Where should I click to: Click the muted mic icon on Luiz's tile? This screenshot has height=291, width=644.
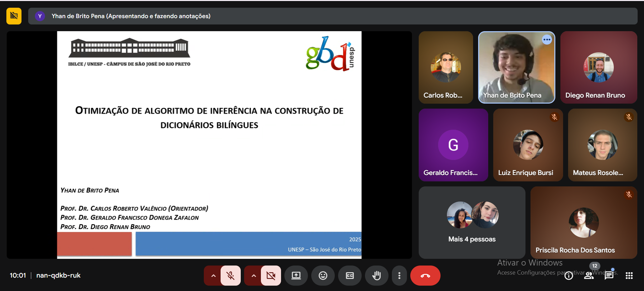click(x=554, y=117)
